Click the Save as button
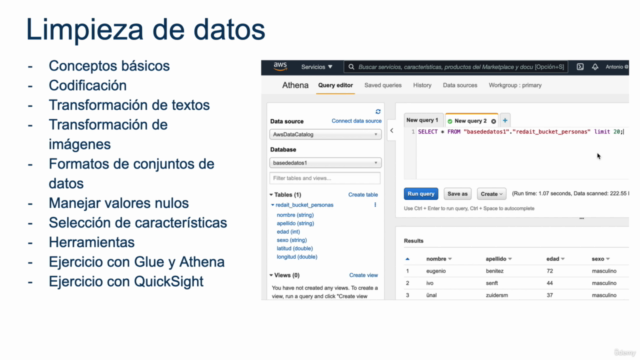640x360 pixels. [457, 194]
